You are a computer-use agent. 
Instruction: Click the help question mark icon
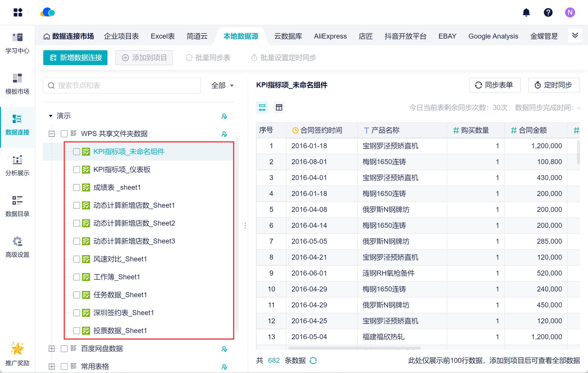[x=548, y=12]
